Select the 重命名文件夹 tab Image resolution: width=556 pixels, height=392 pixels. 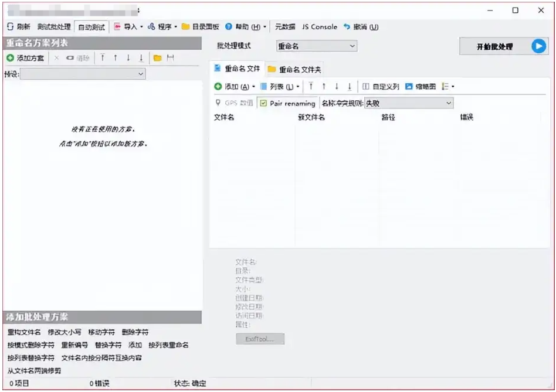pos(294,69)
